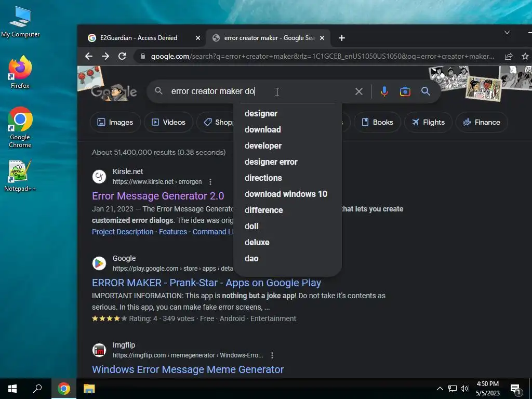Open the Project Description sitelink
532x399 pixels.
click(123, 232)
